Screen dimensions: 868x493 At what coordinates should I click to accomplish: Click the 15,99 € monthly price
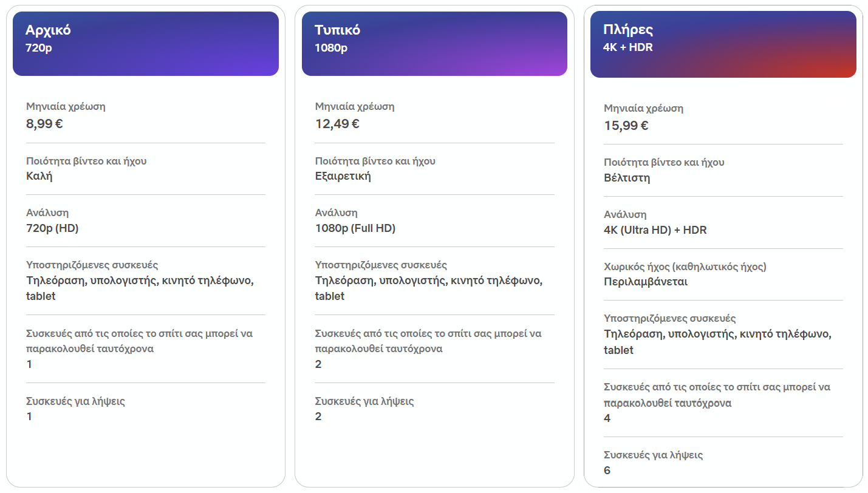tap(626, 126)
